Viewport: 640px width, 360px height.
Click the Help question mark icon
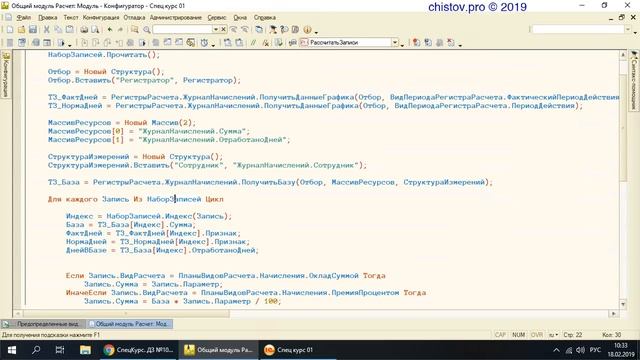(x=284, y=29)
